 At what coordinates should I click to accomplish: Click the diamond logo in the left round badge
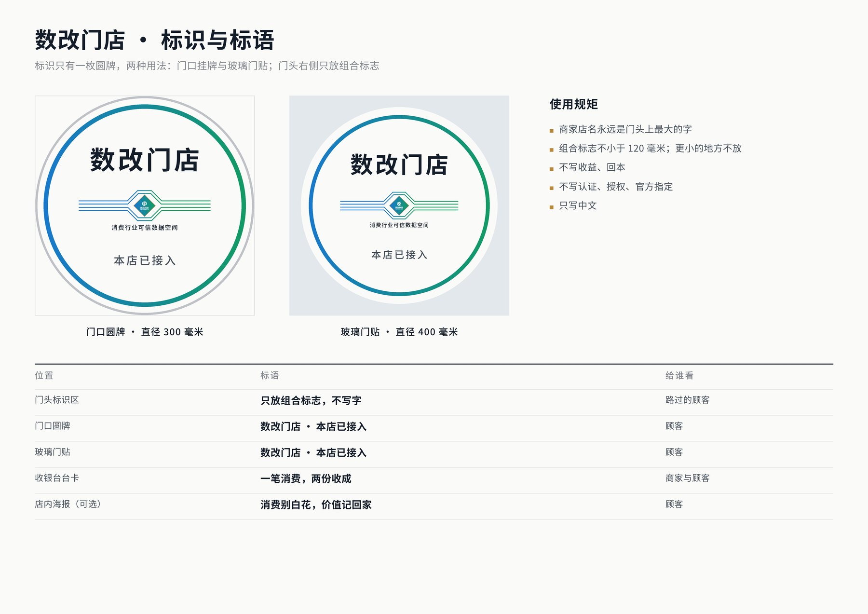click(x=145, y=205)
